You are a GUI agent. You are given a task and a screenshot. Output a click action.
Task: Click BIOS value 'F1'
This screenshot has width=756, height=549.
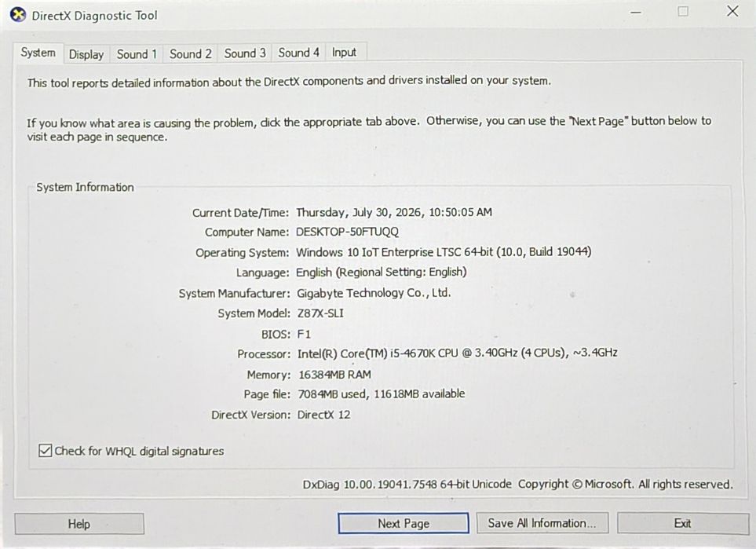(x=305, y=335)
